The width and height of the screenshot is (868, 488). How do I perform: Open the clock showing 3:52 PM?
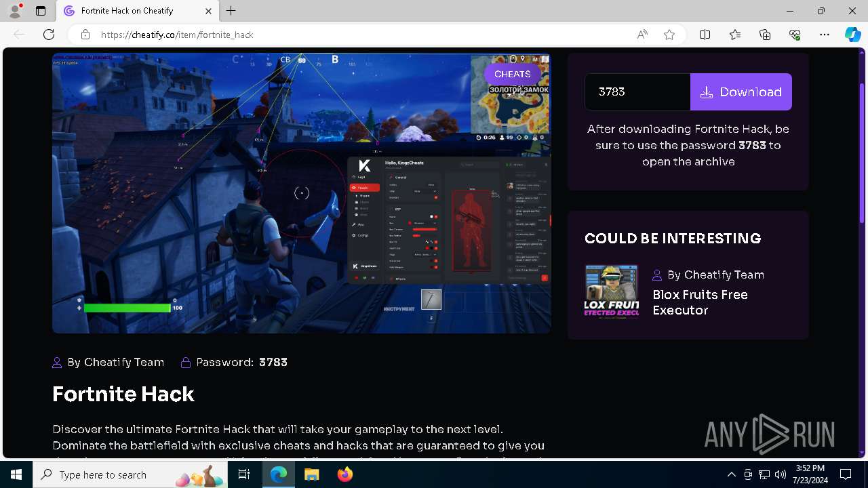click(810, 474)
